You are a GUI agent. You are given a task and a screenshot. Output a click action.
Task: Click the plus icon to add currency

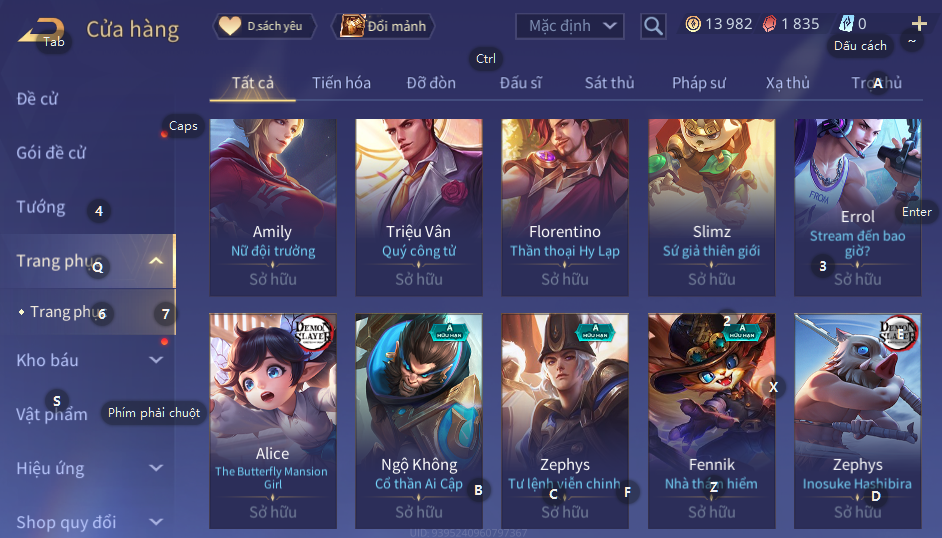coord(919,24)
